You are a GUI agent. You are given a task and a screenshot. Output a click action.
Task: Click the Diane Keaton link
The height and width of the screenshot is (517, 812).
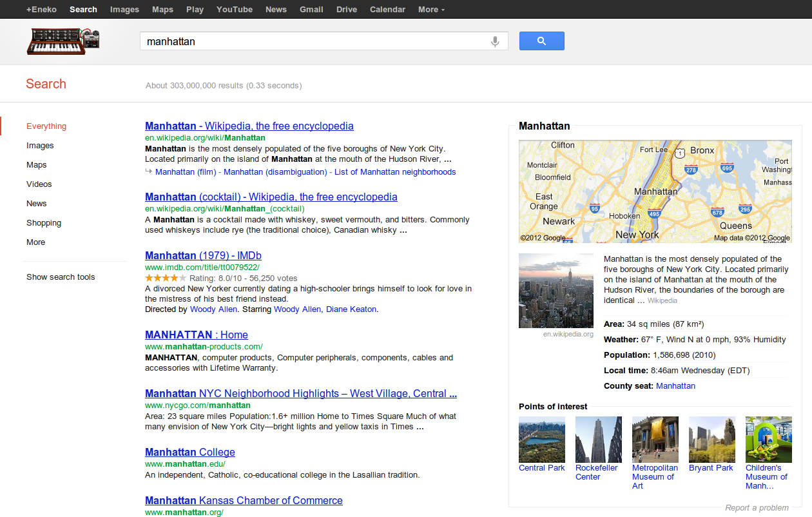351,309
